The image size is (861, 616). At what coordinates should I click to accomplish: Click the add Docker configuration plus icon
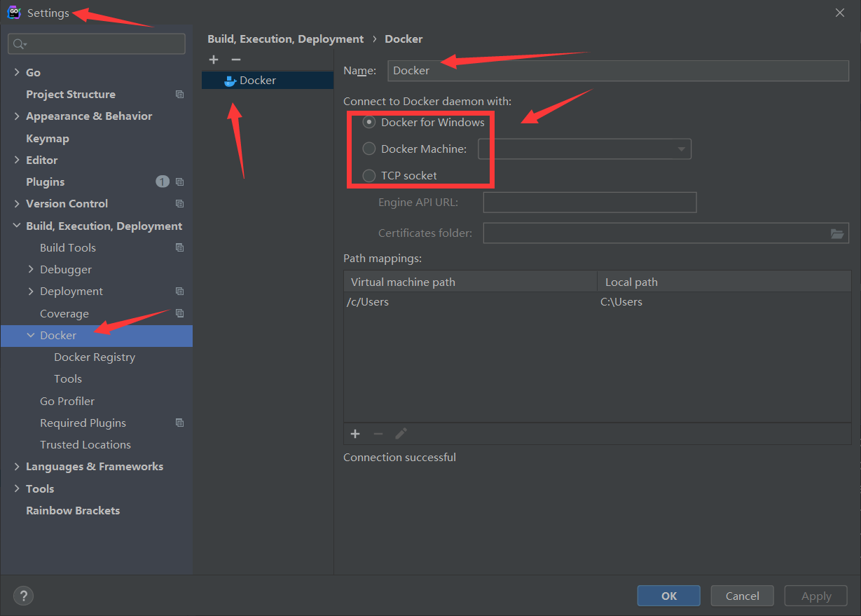(214, 60)
